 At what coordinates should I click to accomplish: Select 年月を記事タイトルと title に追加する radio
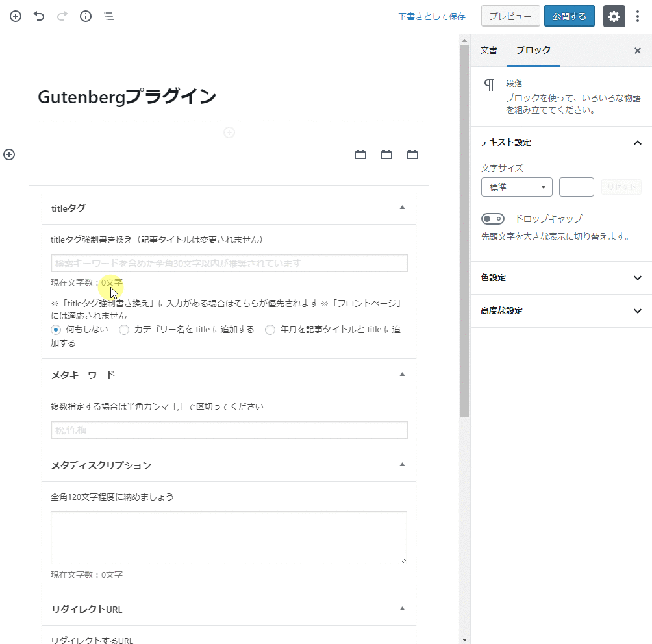tap(270, 330)
